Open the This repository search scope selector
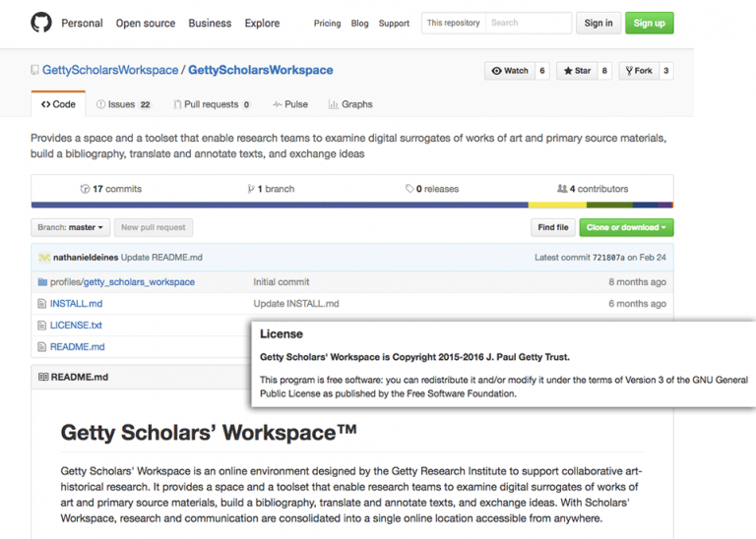 [453, 23]
